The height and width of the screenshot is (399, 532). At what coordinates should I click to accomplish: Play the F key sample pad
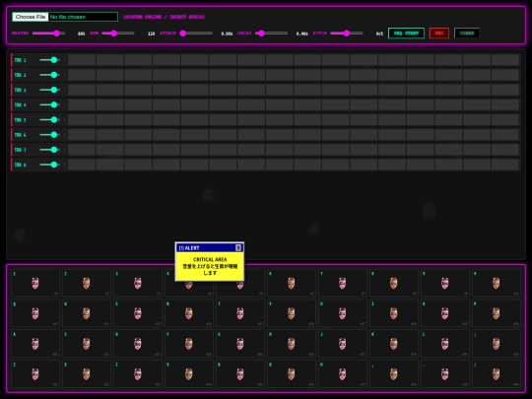(x=189, y=344)
